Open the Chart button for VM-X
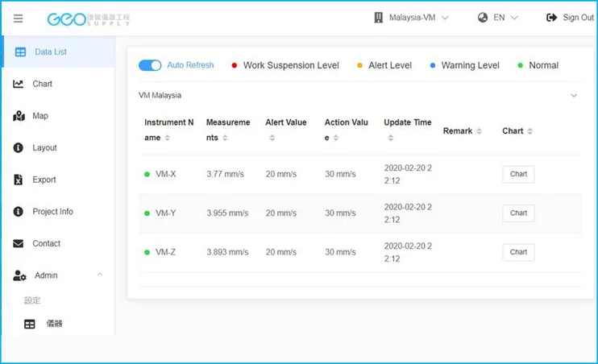Screen dimensions: 598x364 point(518,174)
